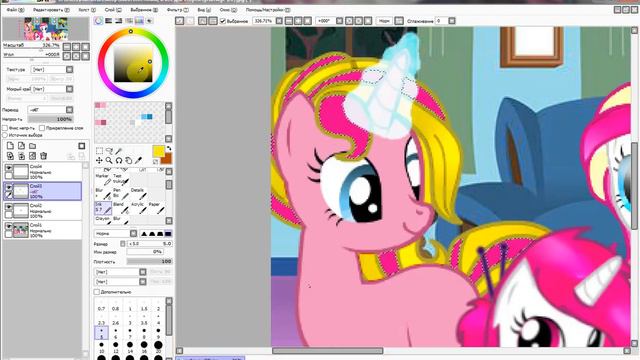Screen dimensions: 640x360
Task: Choose the Paper brush
Action: point(156,207)
